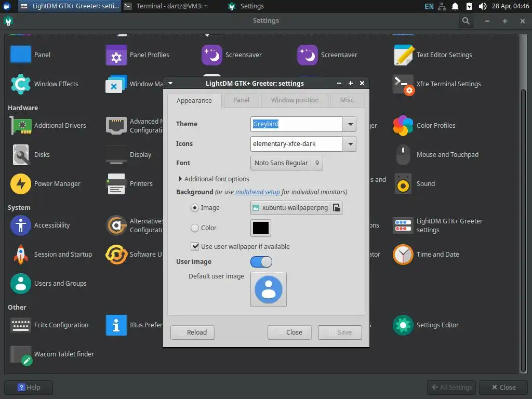532x399 pixels.
Task: Click the Theme text field showing Greybird
Action: point(296,124)
